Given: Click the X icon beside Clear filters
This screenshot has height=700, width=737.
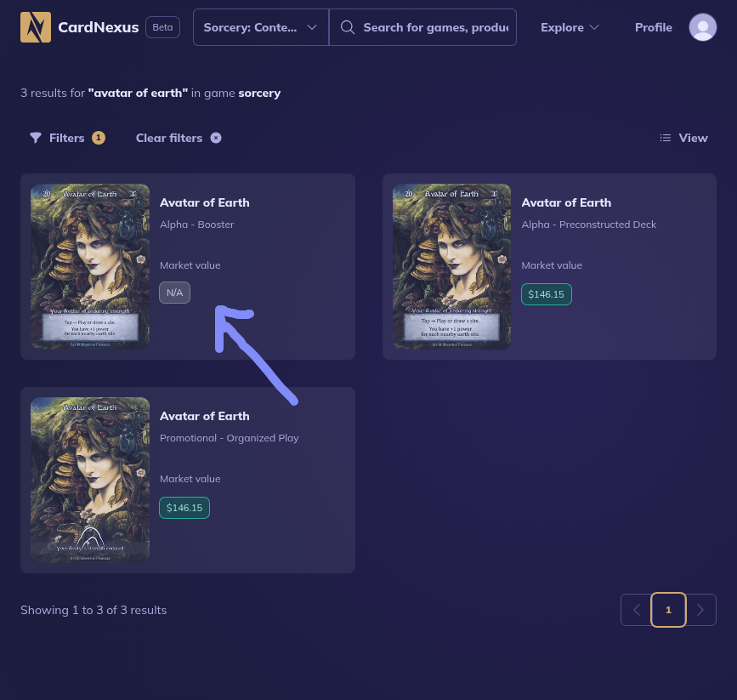Looking at the screenshot, I should pyautogui.click(x=216, y=138).
